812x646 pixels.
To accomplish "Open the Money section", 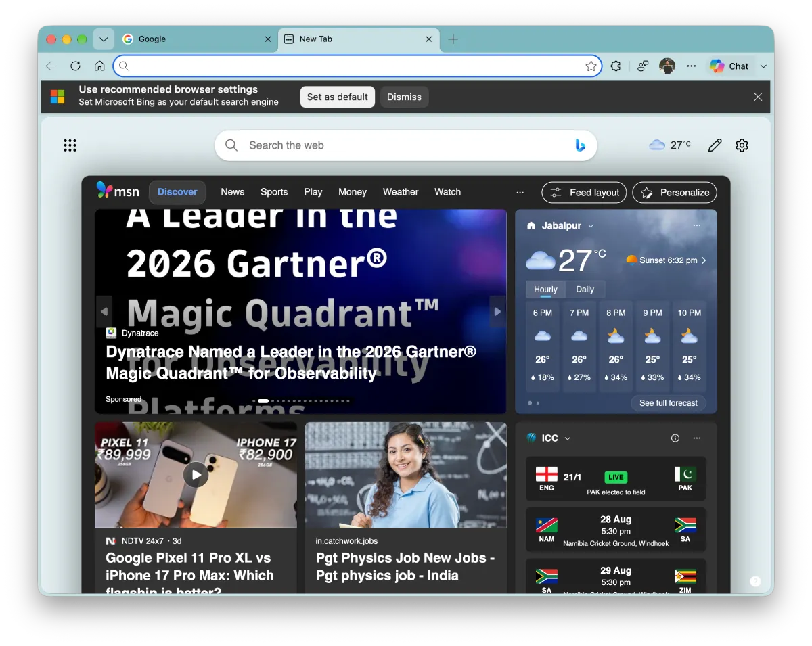I will coord(353,192).
